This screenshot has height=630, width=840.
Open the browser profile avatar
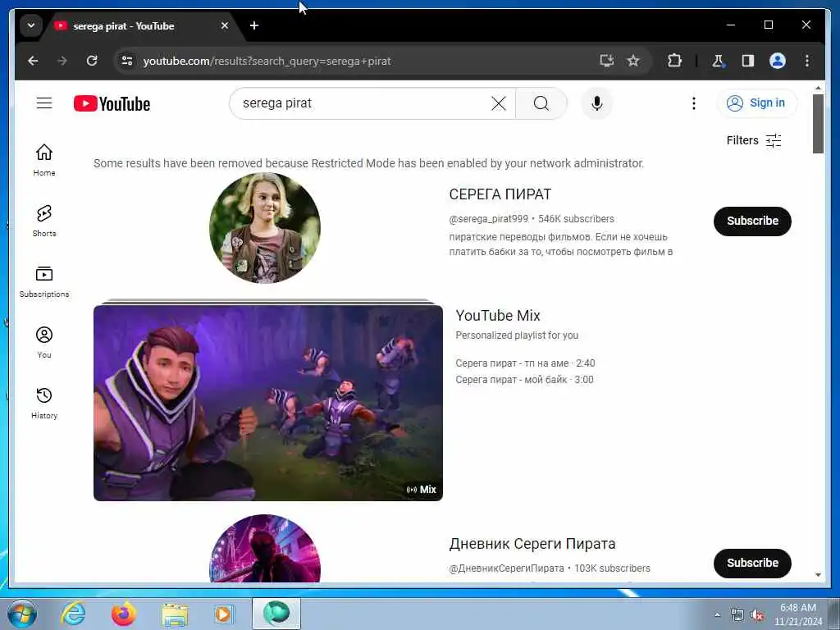pyautogui.click(x=778, y=61)
